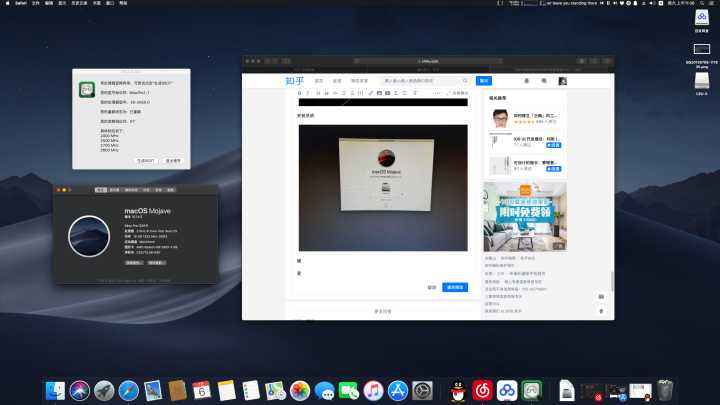Click the Zhihu logo in Safari page
Screen dimensions: 720x405
[294, 81]
